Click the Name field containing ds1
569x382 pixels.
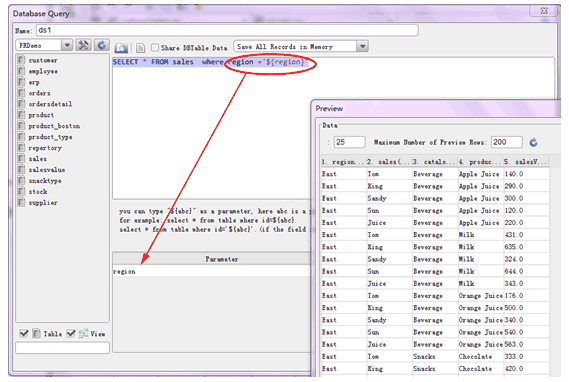(x=227, y=30)
